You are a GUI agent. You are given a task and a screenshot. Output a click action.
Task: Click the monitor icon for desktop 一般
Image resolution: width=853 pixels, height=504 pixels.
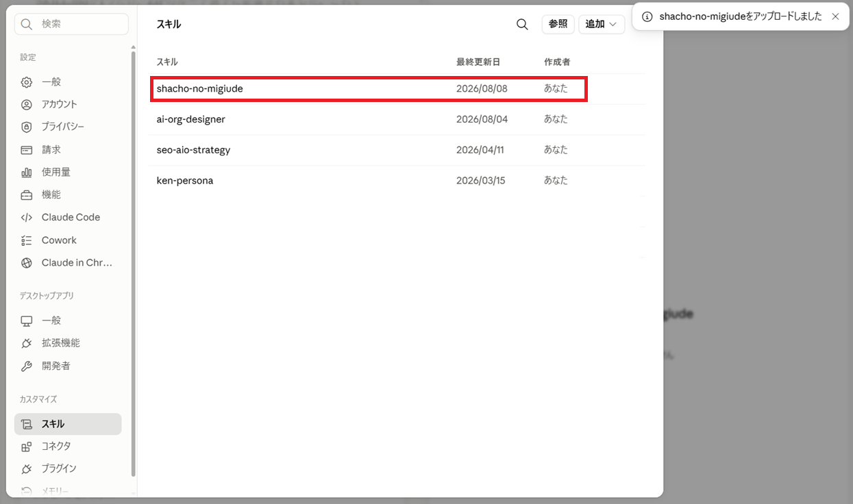tap(27, 320)
